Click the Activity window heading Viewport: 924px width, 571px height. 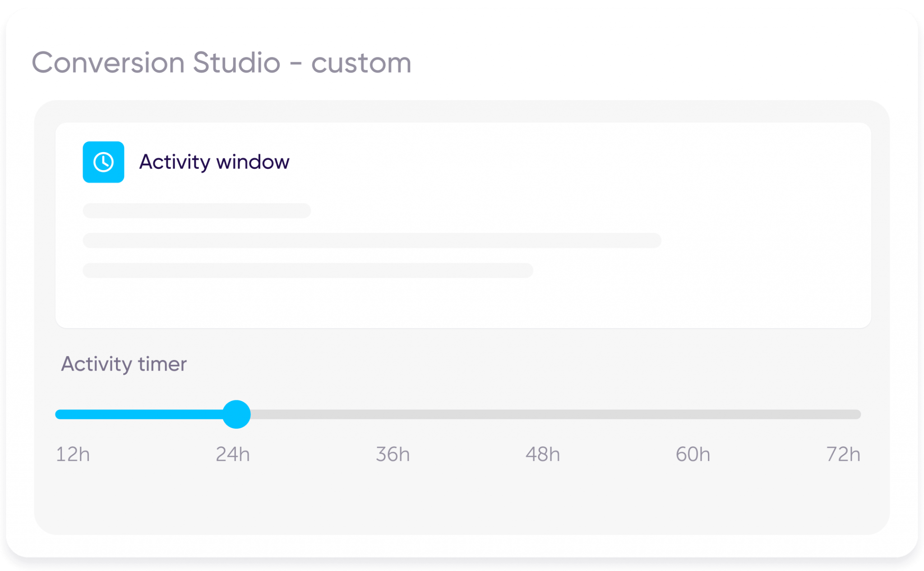click(214, 162)
